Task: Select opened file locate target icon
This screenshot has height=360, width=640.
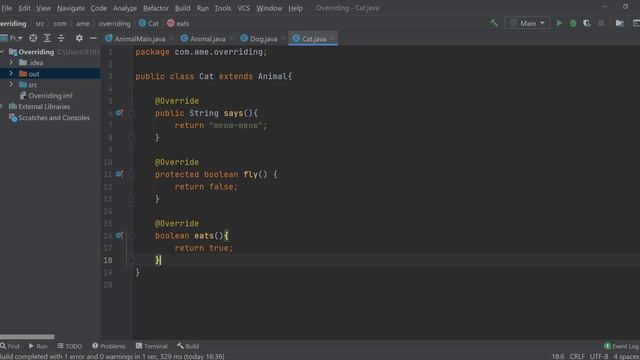Action: (33, 38)
